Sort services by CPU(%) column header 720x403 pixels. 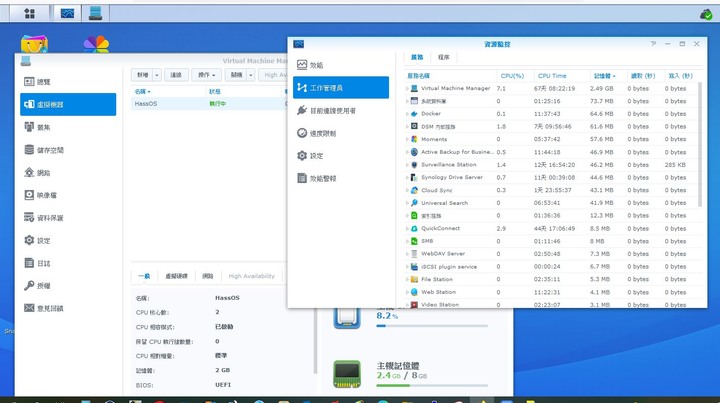(512, 76)
